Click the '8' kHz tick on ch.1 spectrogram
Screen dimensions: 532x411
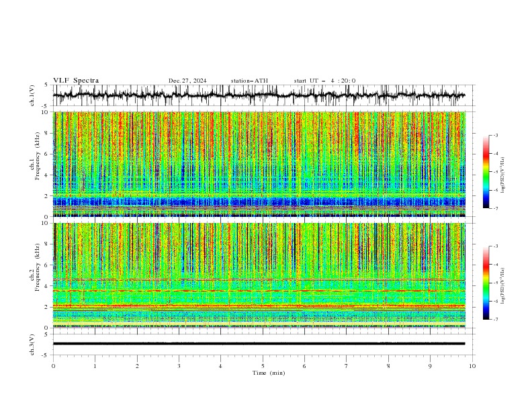[x=48, y=133]
